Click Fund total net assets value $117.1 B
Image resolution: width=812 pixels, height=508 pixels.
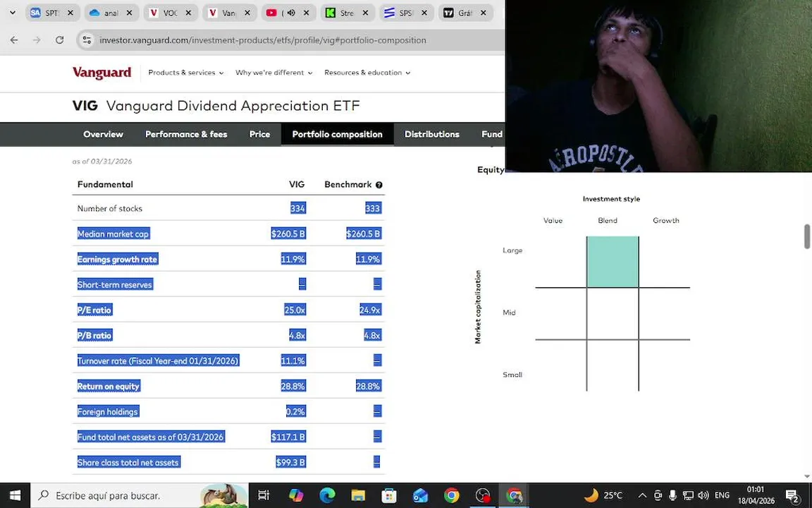point(288,437)
